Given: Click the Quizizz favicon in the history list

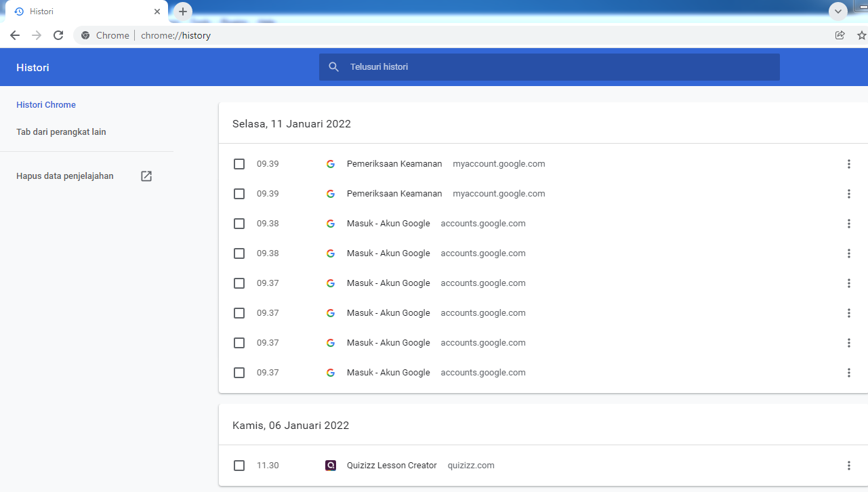Looking at the screenshot, I should click(331, 466).
